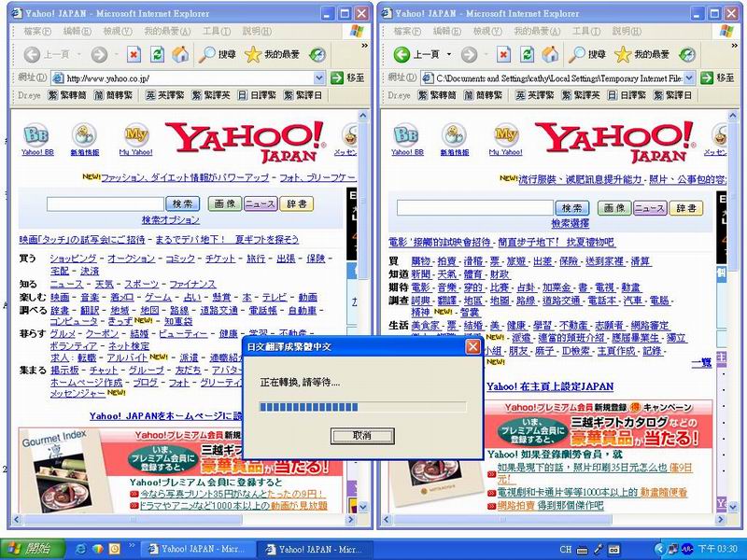
Task: Cancel translation with the 取消 button
Action: [x=362, y=436]
